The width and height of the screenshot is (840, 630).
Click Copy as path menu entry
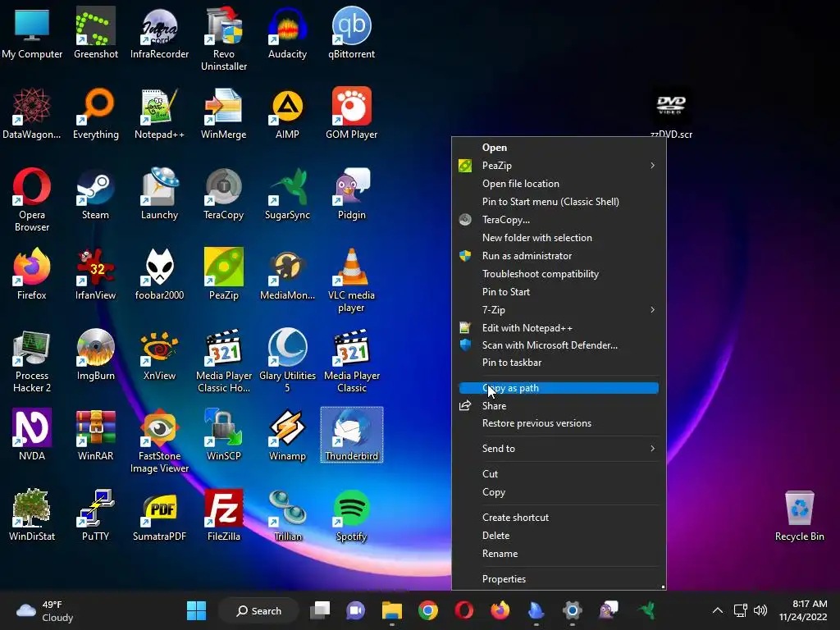point(559,388)
